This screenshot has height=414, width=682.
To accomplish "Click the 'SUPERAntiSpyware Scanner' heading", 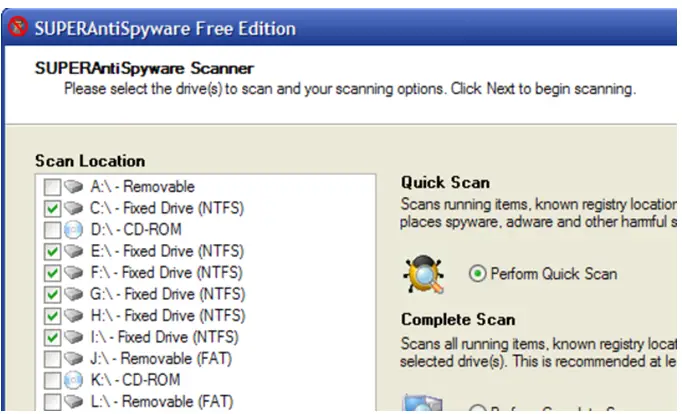I will [144, 68].
